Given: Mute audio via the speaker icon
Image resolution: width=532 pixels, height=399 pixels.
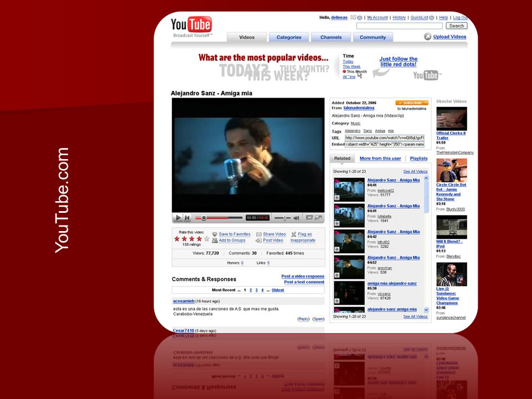Looking at the screenshot, I should tap(296, 218).
